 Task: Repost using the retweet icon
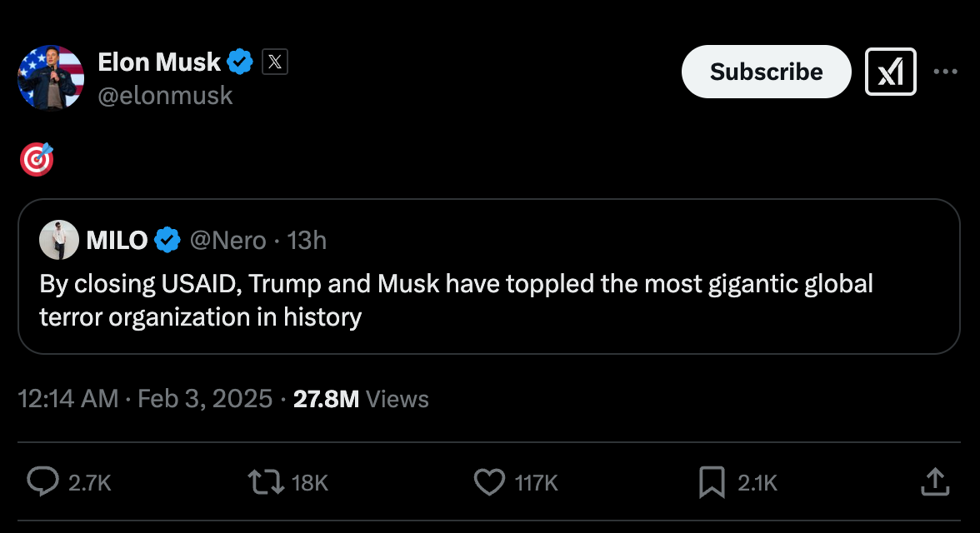[x=266, y=481]
